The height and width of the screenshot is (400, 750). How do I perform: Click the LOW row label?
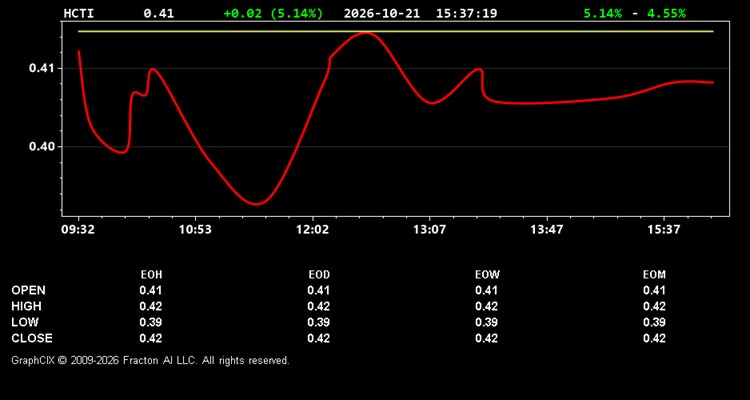click(x=25, y=322)
